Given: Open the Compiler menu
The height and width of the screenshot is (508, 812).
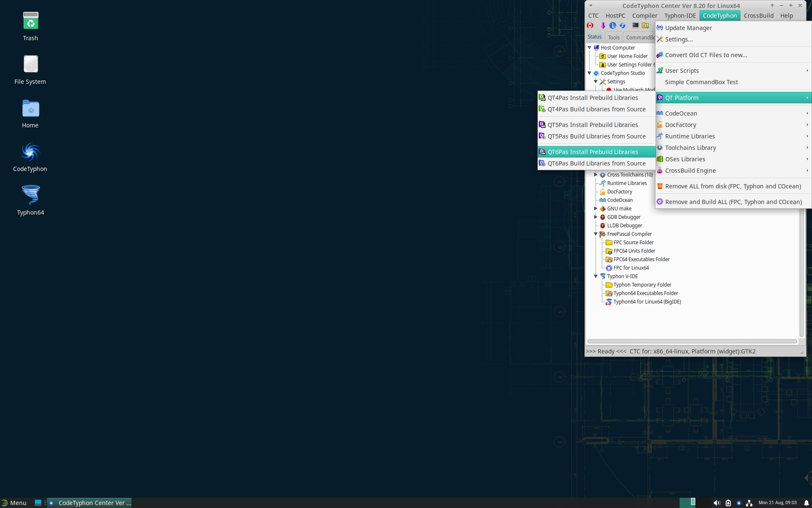Looking at the screenshot, I should pos(645,16).
